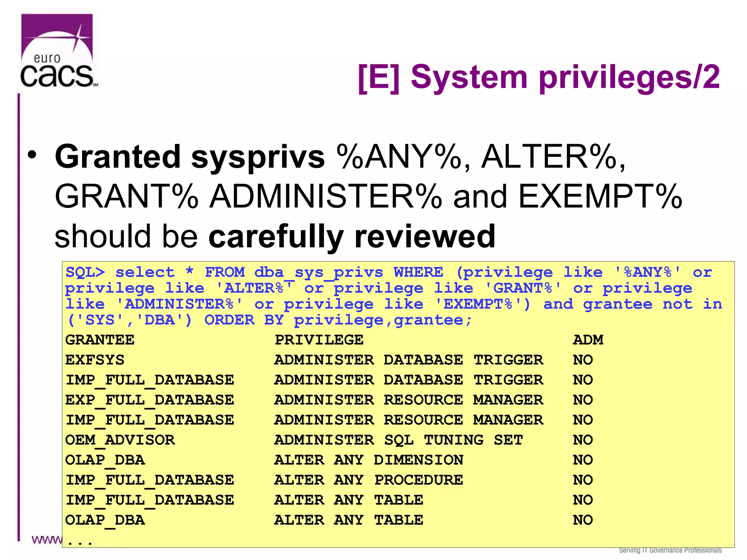Click OLAP_DBA in the last ALTER ANY TABLE row
Screen dimensions: 747x560
click(x=105, y=521)
